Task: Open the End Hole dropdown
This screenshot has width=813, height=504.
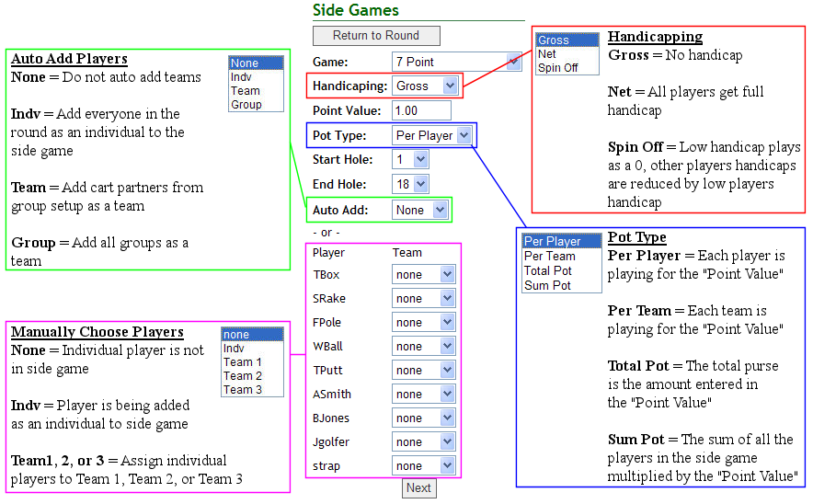Action: coord(409,184)
